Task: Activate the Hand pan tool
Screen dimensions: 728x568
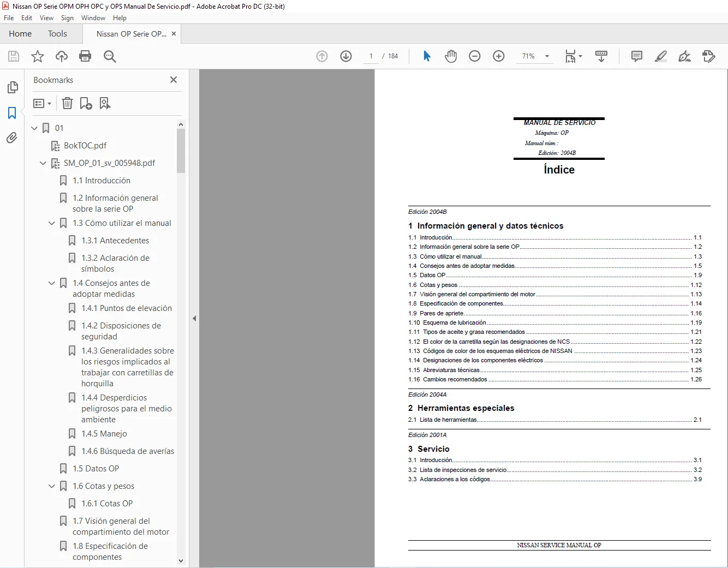Action: click(451, 56)
